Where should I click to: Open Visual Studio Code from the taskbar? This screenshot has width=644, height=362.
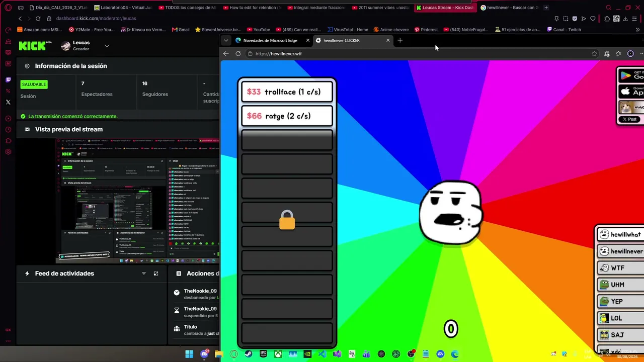tap(322, 354)
